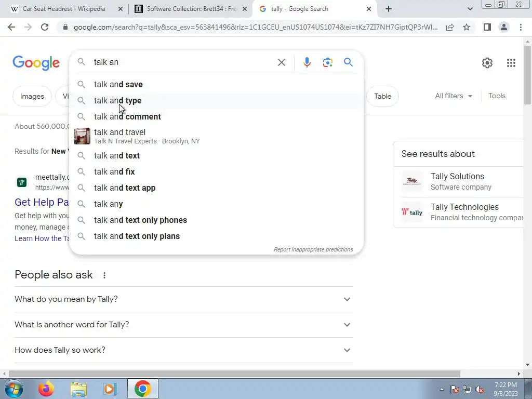The height and width of the screenshot is (399, 532).
Task: Choose suggestion "talk any"
Action: (216, 204)
